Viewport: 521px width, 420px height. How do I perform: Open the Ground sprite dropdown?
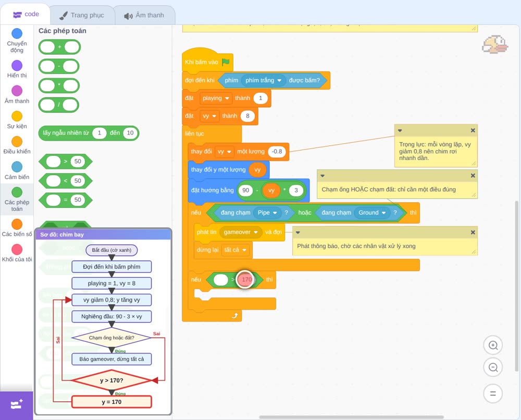pos(372,213)
